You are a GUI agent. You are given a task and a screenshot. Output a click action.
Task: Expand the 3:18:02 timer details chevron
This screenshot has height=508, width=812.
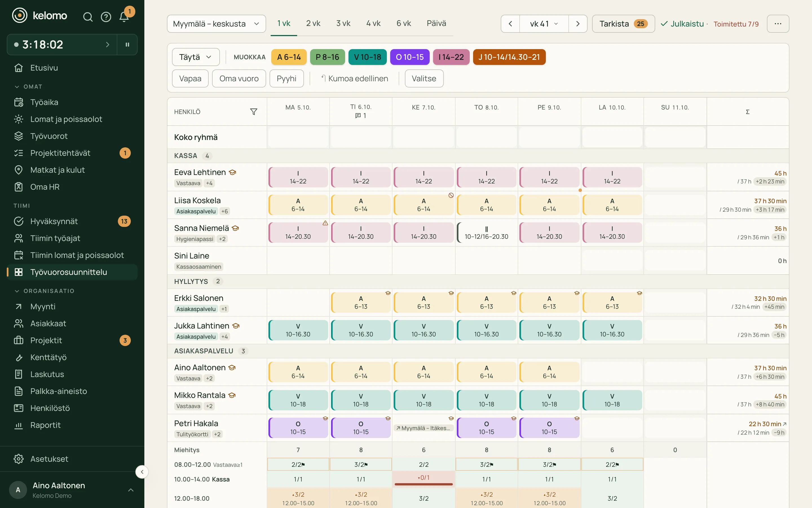tap(107, 44)
